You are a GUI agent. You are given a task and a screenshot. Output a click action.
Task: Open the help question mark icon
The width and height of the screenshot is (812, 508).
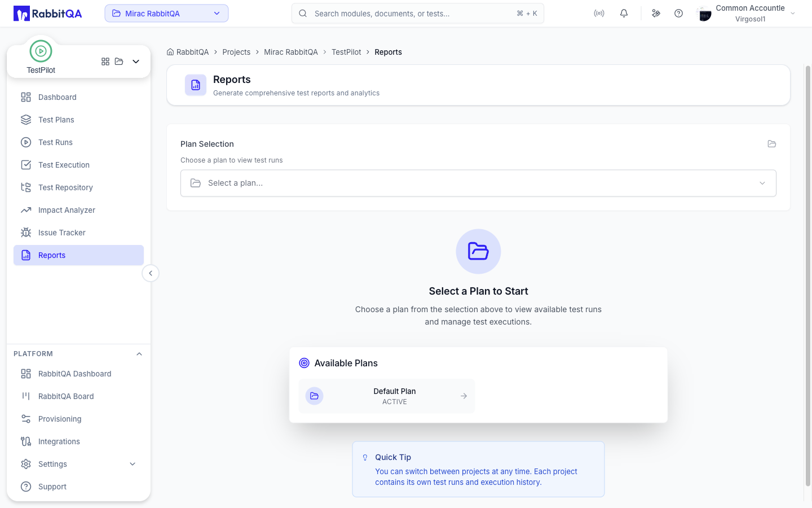[x=678, y=14]
